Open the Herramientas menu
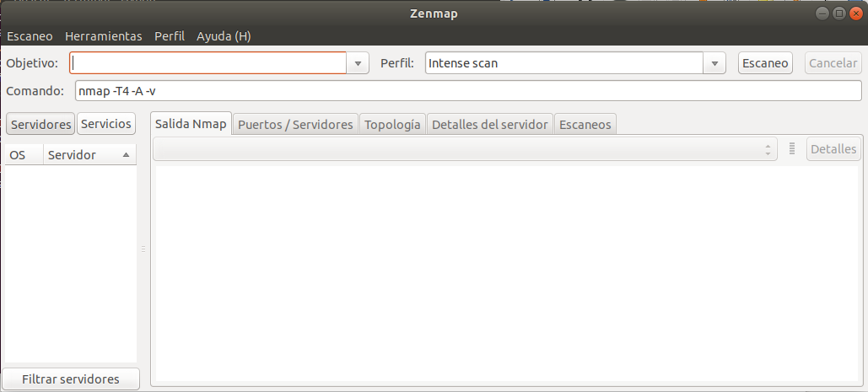The image size is (868, 392). (103, 36)
